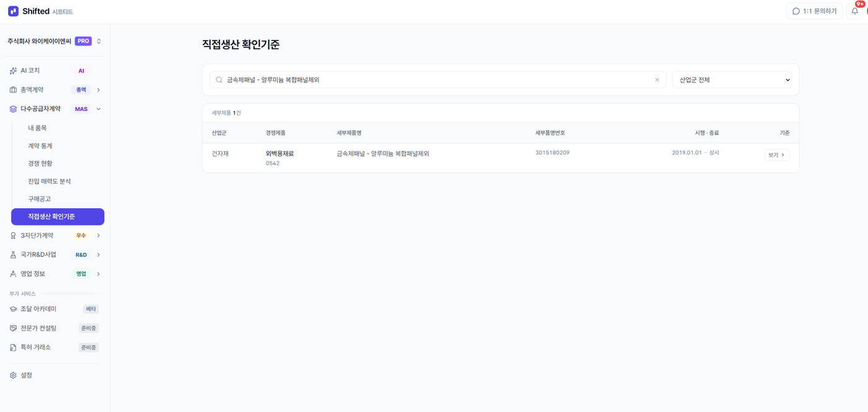This screenshot has height=412, width=868.
Task: Open the AI 코치 menu
Action: pos(55,71)
